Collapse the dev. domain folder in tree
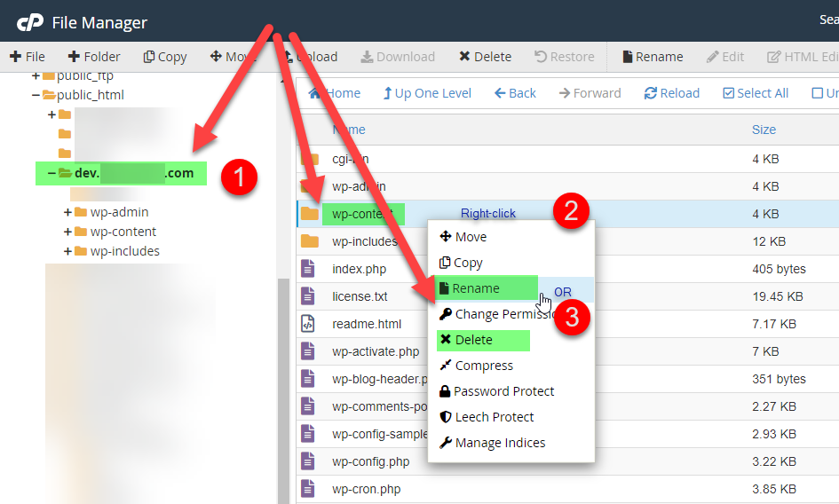This screenshot has height=504, width=839. pyautogui.click(x=51, y=173)
